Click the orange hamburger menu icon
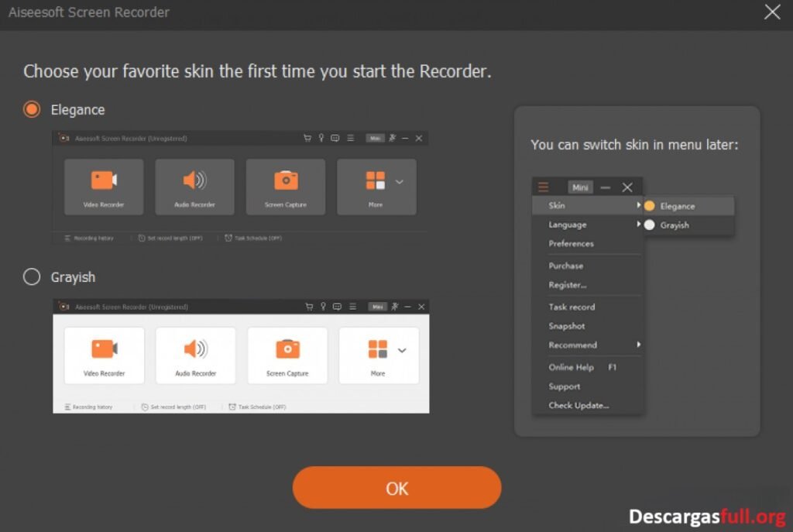793x532 pixels. pos(544,187)
